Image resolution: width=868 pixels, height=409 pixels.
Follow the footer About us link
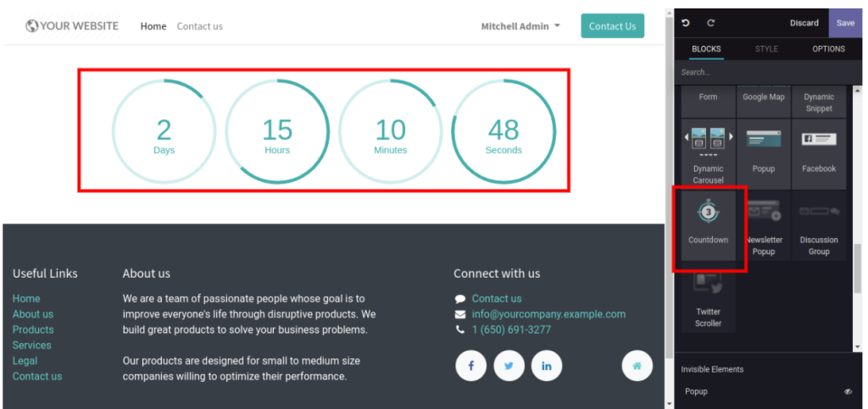33,314
